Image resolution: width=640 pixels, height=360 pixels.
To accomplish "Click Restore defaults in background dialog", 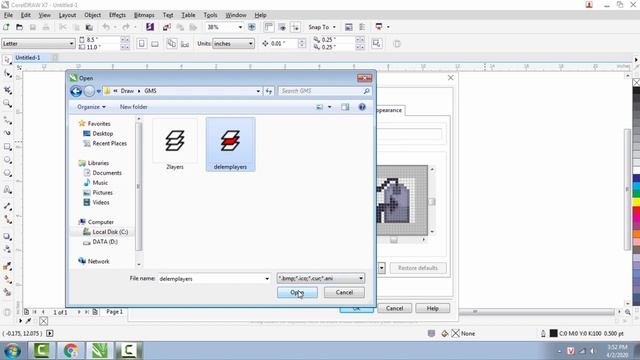I will (x=418, y=268).
